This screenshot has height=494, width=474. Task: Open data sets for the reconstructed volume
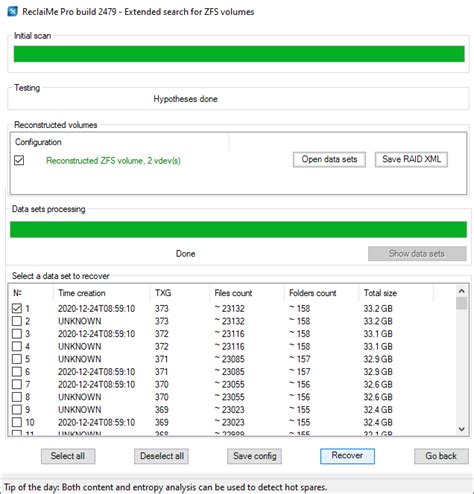coord(329,160)
